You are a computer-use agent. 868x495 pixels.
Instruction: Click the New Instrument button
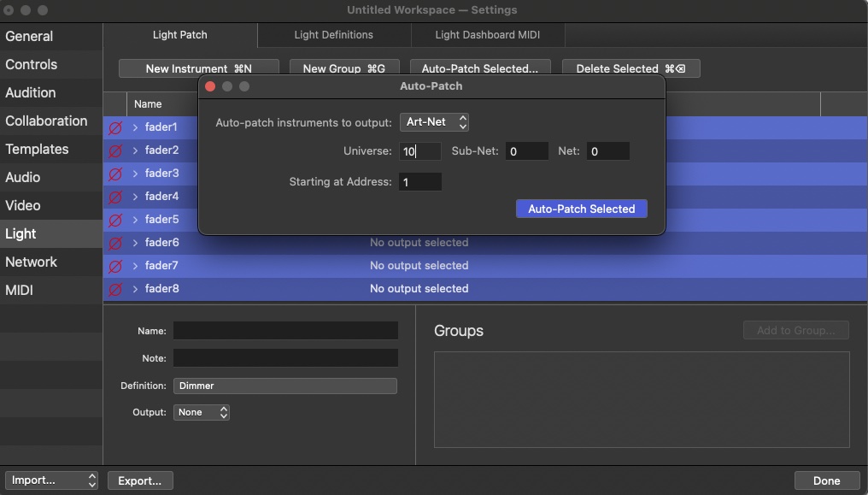click(198, 68)
